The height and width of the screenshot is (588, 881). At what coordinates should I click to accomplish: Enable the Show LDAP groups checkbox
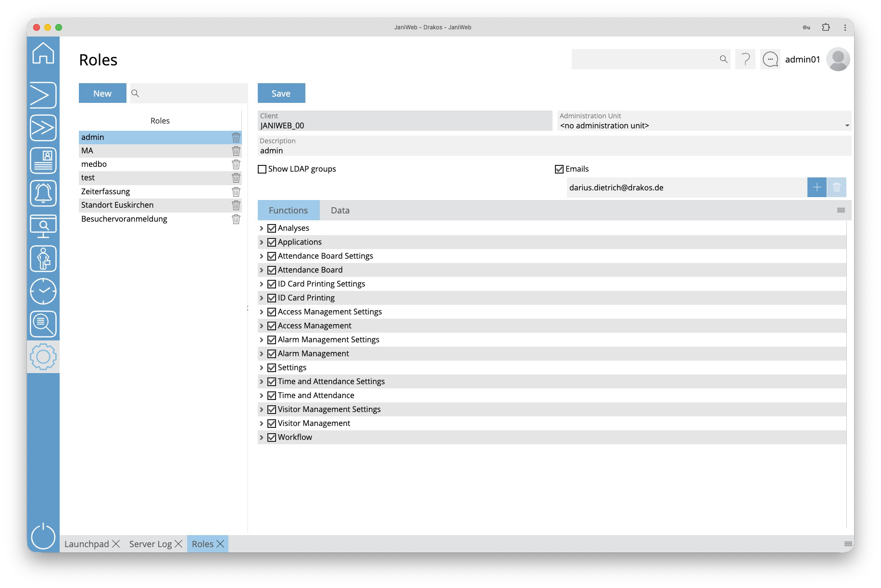tap(262, 169)
